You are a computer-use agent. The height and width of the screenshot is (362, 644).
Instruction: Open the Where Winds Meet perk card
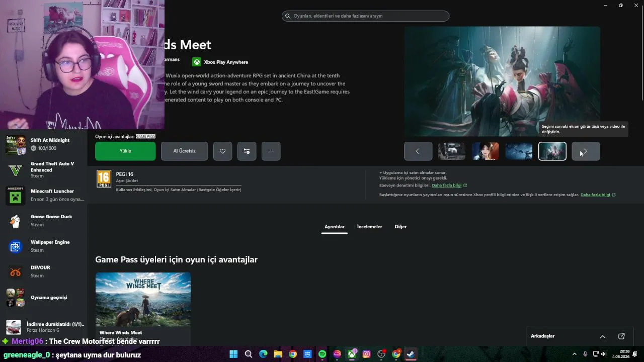coord(143,309)
